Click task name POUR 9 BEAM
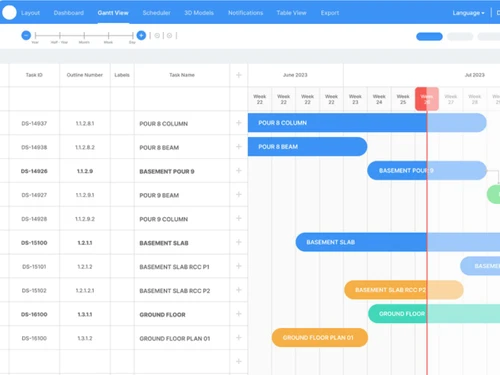 [x=159, y=195]
